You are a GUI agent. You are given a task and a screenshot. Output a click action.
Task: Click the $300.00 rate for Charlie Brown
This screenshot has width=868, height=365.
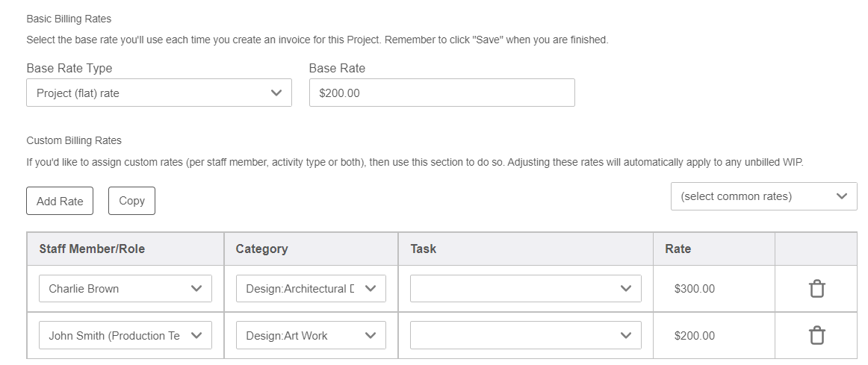tap(694, 289)
